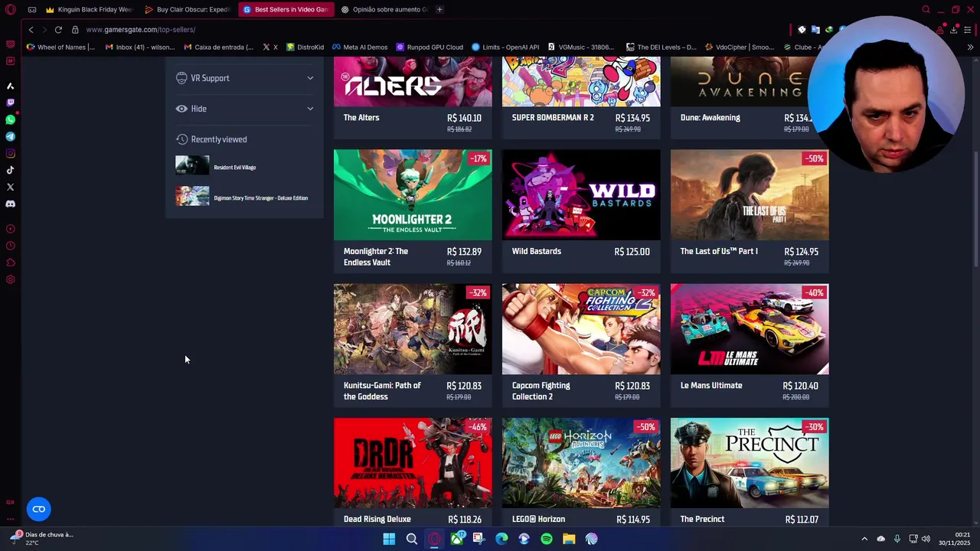Image resolution: width=980 pixels, height=551 pixels.
Task: Open WhatsApp in the Opera sidebar
Action: point(10,119)
